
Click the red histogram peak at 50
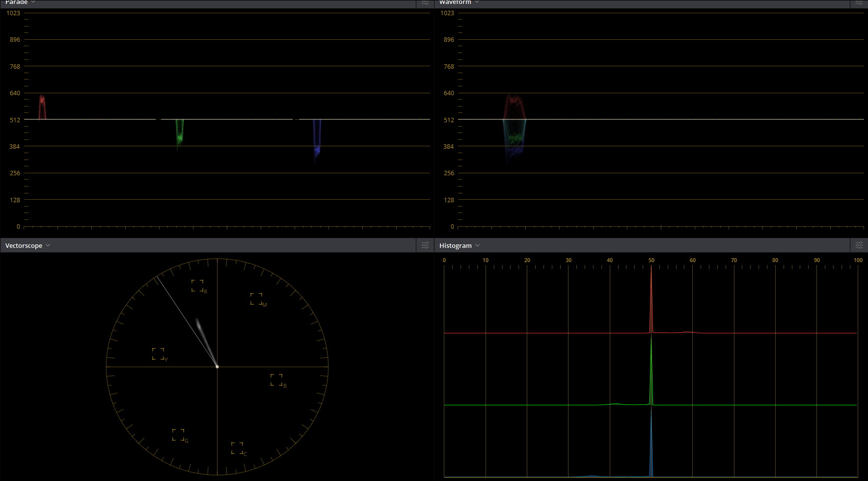click(651, 299)
